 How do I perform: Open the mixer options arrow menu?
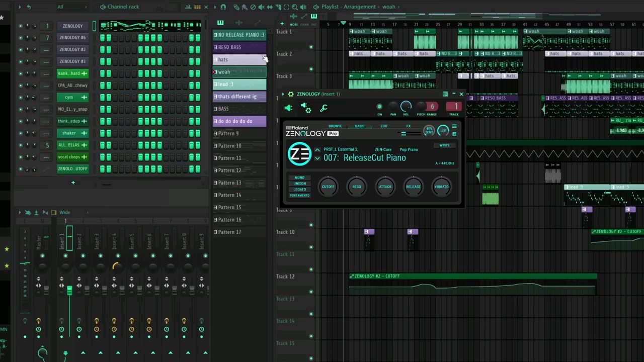coord(20,212)
